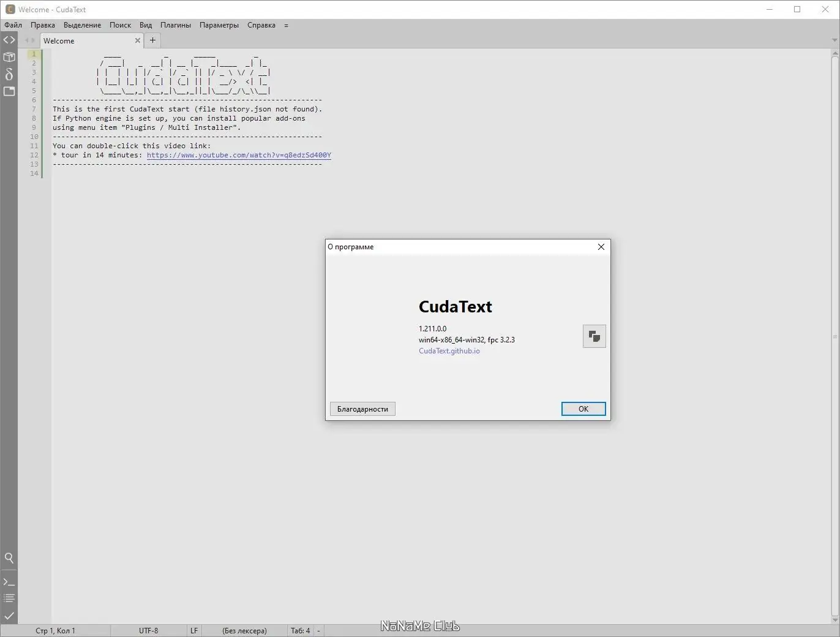The height and width of the screenshot is (637, 840).
Task: Choose lexer via «(Без лексера)» status field
Action: (x=244, y=630)
